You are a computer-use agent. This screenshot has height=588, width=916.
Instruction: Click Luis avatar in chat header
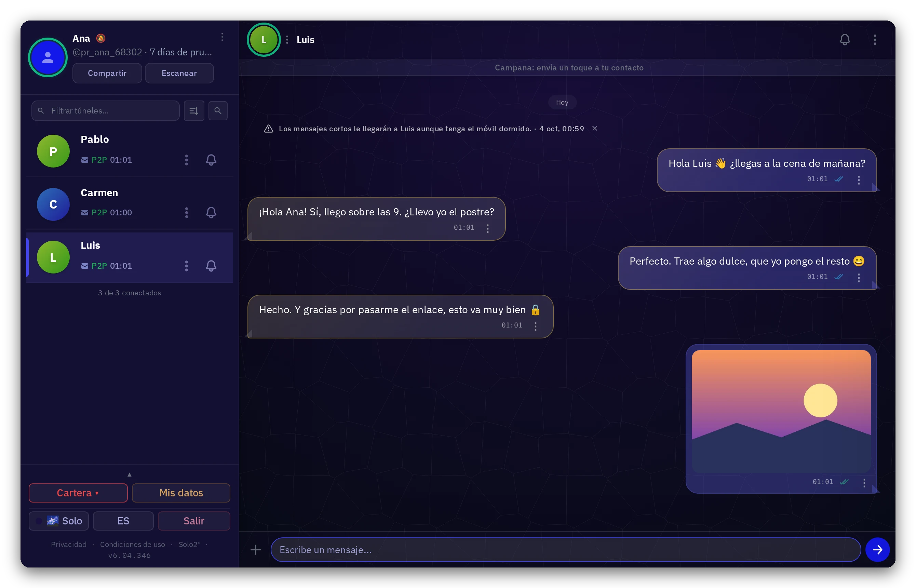264,40
